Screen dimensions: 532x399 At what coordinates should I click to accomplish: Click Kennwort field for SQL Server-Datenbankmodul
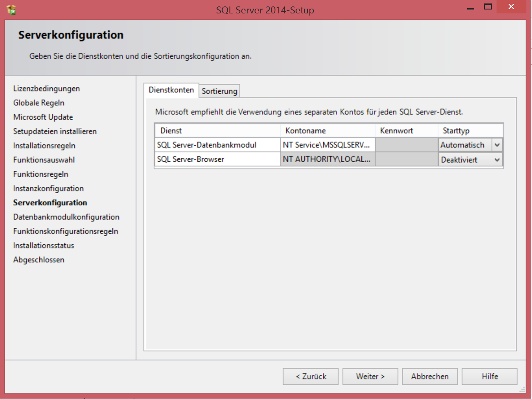(x=406, y=145)
